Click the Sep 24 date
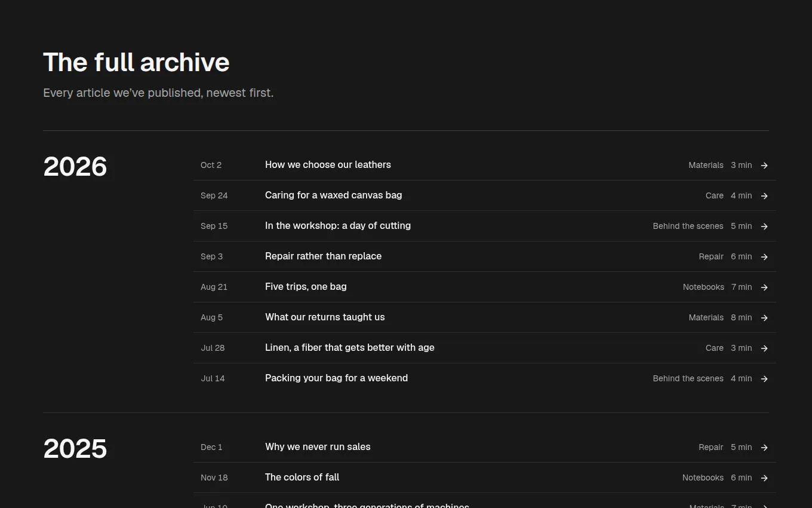Screen dimensions: 812x508 point(214,196)
